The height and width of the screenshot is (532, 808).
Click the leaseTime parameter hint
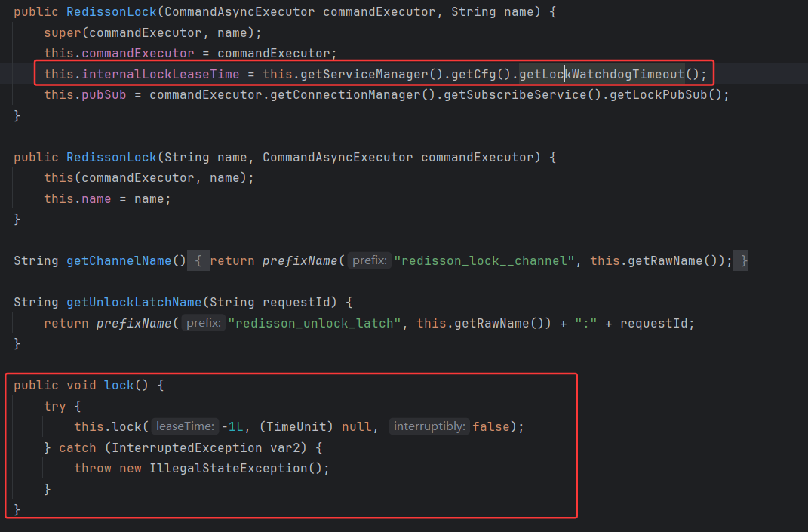coord(186,427)
